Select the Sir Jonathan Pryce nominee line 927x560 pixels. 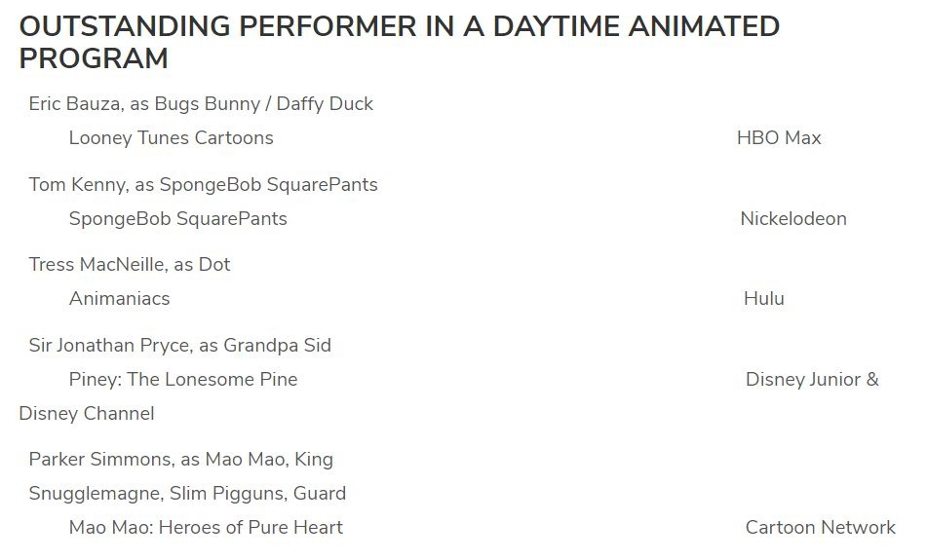coord(179,346)
